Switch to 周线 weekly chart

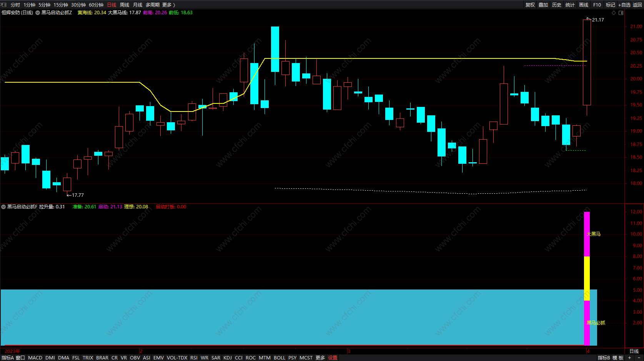[x=125, y=5]
